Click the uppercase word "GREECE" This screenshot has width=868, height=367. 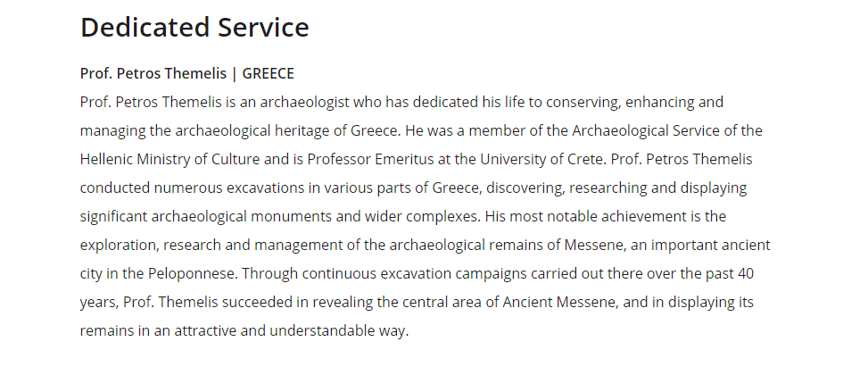[x=269, y=73]
